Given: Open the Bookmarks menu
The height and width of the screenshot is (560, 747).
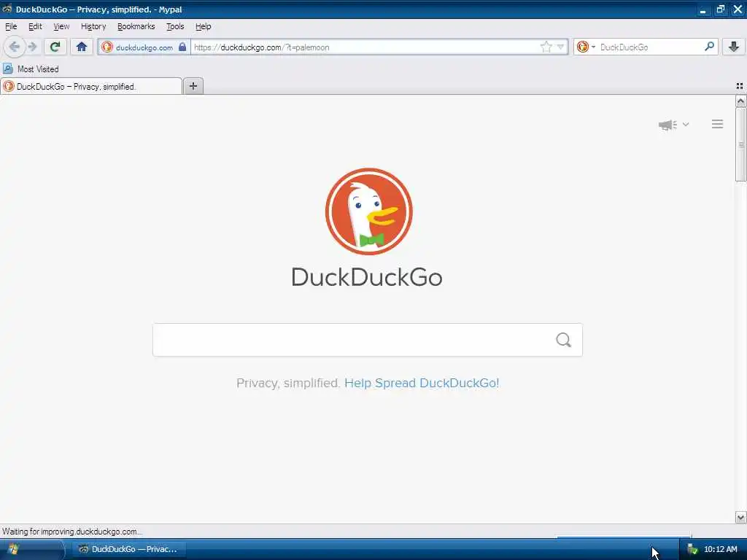Looking at the screenshot, I should pyautogui.click(x=136, y=27).
